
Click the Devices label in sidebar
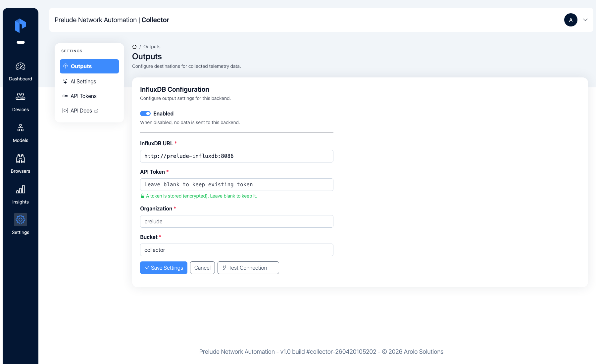coord(21,110)
